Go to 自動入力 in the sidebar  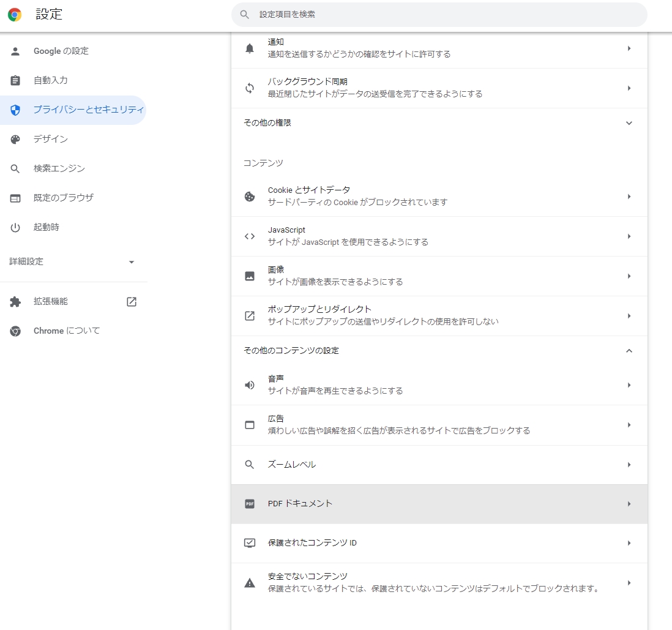coord(50,80)
